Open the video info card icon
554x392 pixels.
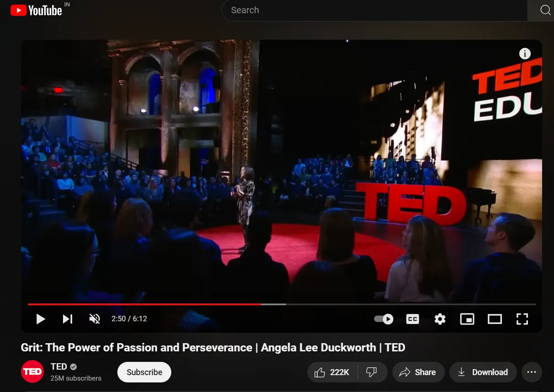525,54
